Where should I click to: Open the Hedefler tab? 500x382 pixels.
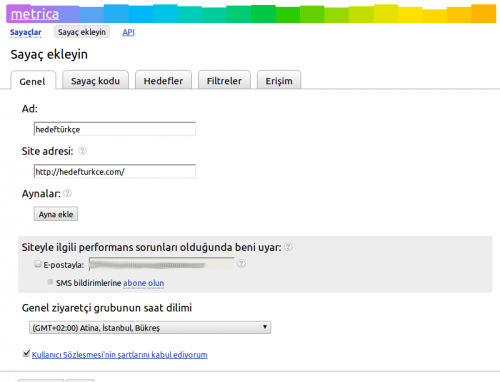point(163,80)
